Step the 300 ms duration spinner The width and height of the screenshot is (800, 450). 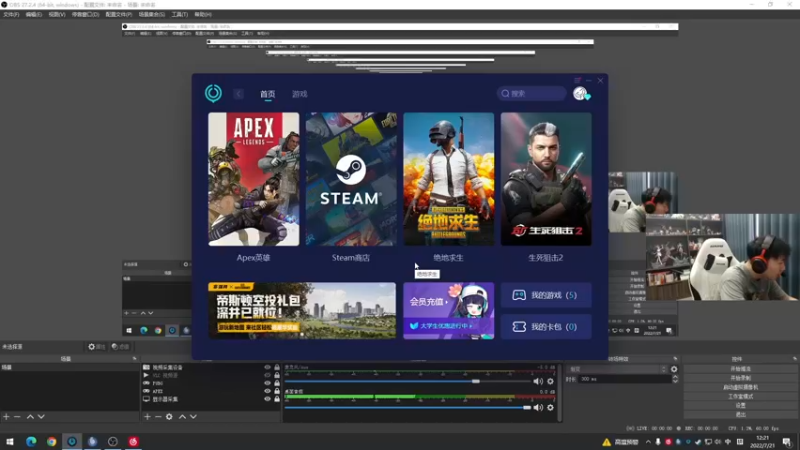[x=675, y=379]
